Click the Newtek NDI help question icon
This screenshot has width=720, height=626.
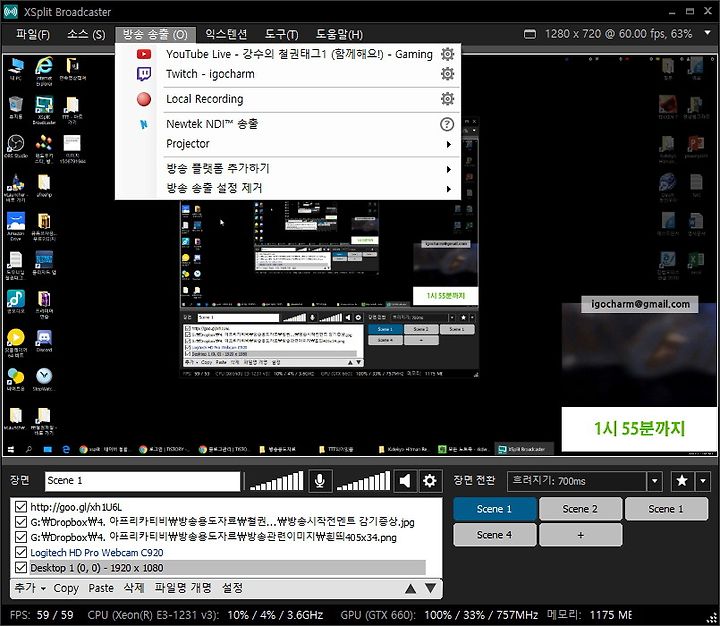click(x=447, y=124)
